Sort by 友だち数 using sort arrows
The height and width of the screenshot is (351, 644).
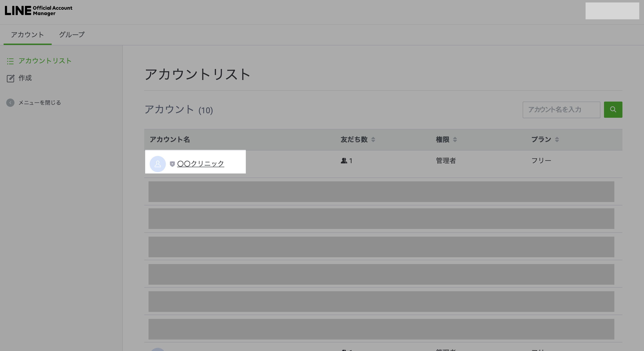point(373,140)
